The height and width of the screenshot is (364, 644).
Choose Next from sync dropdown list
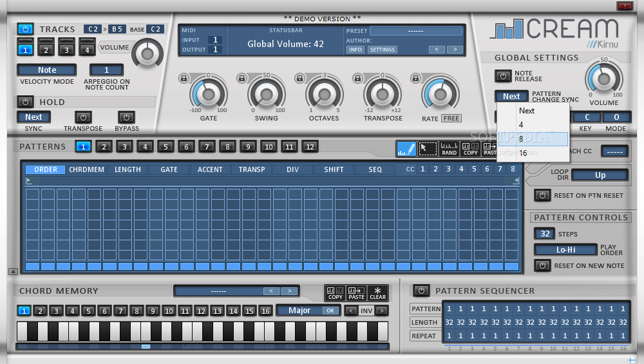(x=533, y=111)
